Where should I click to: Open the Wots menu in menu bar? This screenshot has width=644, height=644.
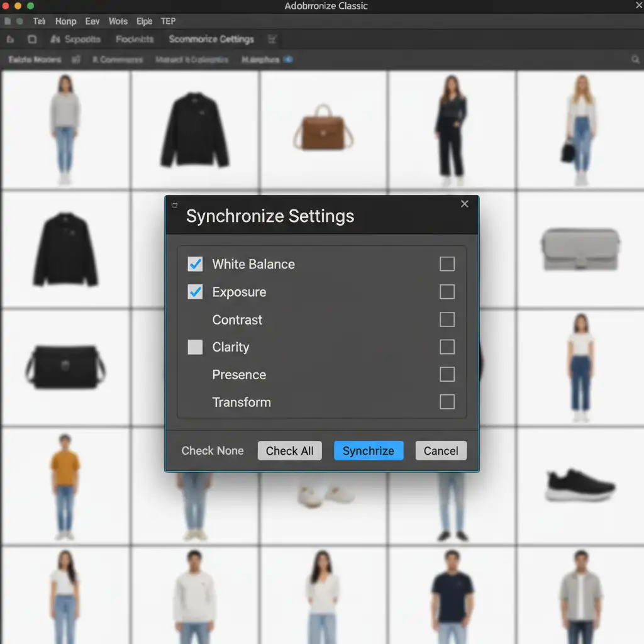118,21
